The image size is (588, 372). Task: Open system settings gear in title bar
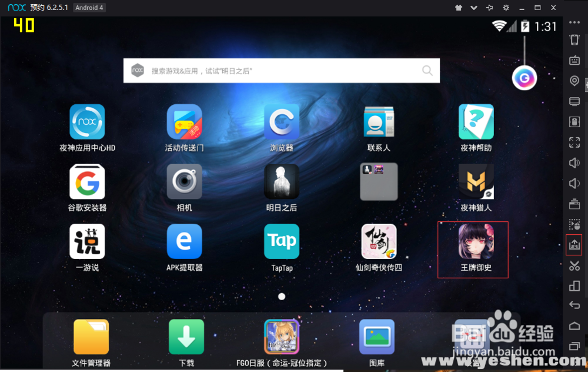pyautogui.click(x=506, y=8)
